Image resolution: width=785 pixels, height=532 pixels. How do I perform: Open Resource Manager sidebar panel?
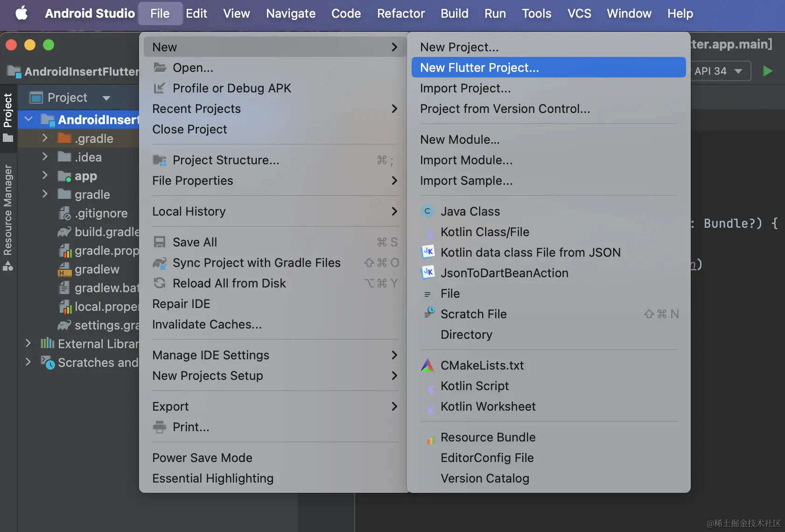pyautogui.click(x=8, y=217)
